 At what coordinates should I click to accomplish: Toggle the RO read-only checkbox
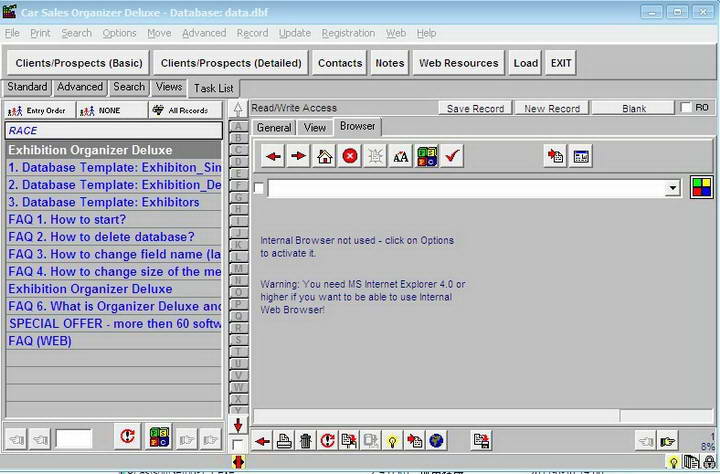click(x=686, y=107)
